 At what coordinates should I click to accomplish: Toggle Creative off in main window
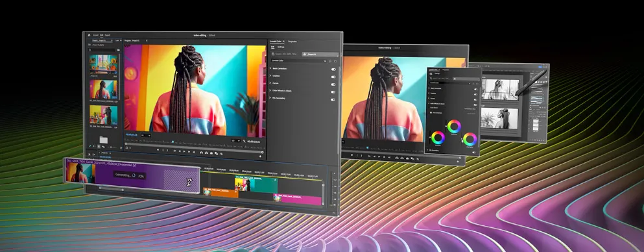[x=333, y=77]
